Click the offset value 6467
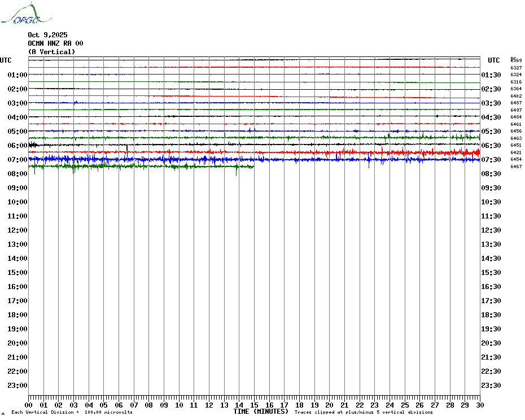This screenshot has width=525, height=420. (x=516, y=167)
